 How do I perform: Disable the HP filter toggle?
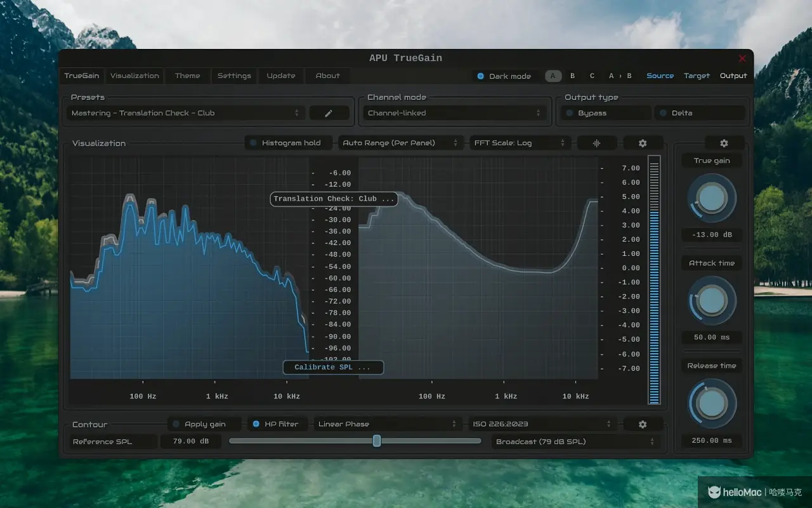[x=277, y=424]
